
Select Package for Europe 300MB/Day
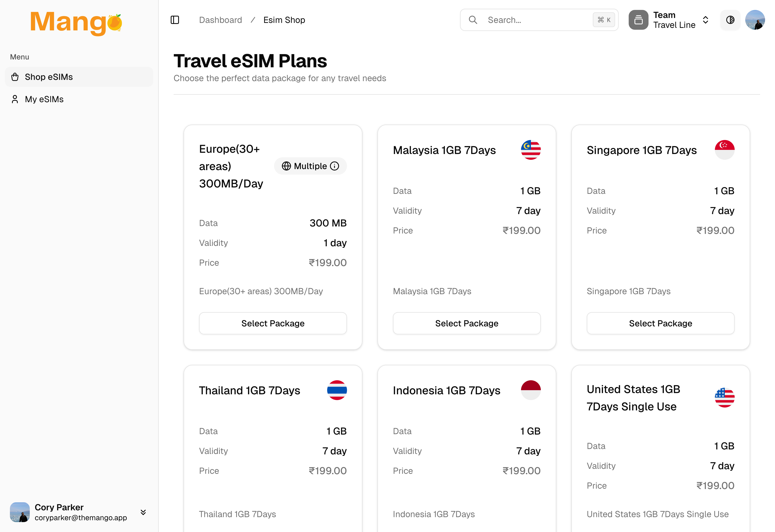(x=273, y=323)
